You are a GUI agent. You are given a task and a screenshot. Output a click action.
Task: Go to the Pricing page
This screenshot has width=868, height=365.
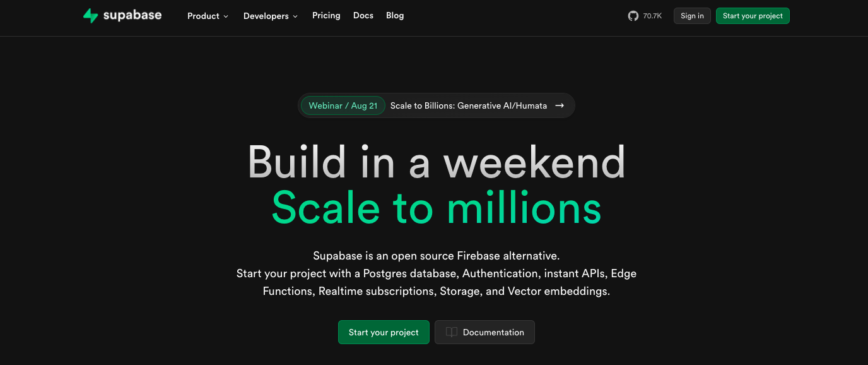(326, 15)
